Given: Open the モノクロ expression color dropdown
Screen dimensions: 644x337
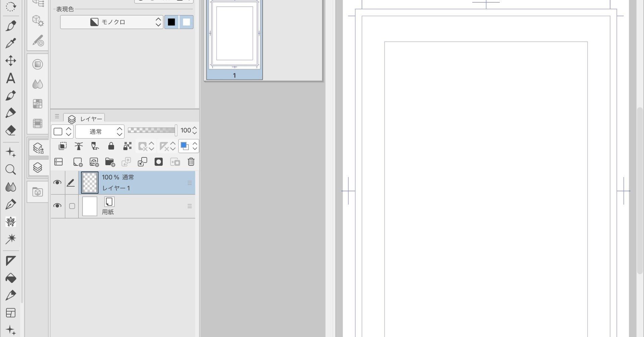Looking at the screenshot, I should pos(112,22).
